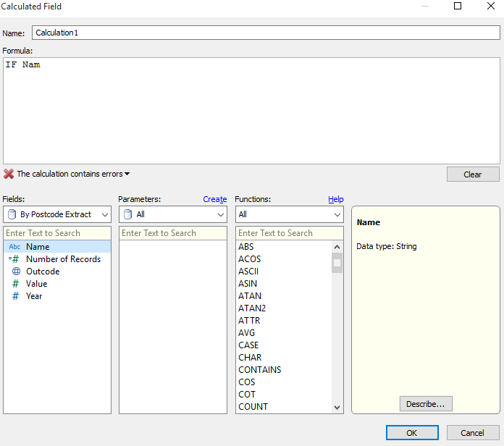Confirm with the OK button
Screen dimensions: 504x446
pos(412,432)
